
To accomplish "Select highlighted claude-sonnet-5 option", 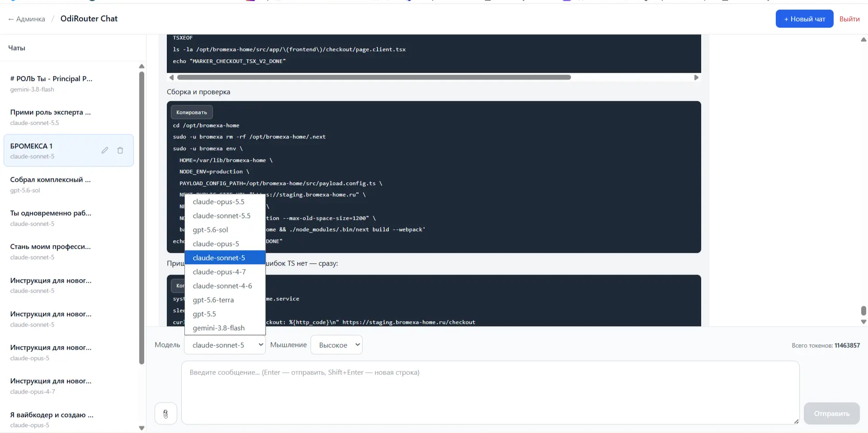I will pos(225,258).
